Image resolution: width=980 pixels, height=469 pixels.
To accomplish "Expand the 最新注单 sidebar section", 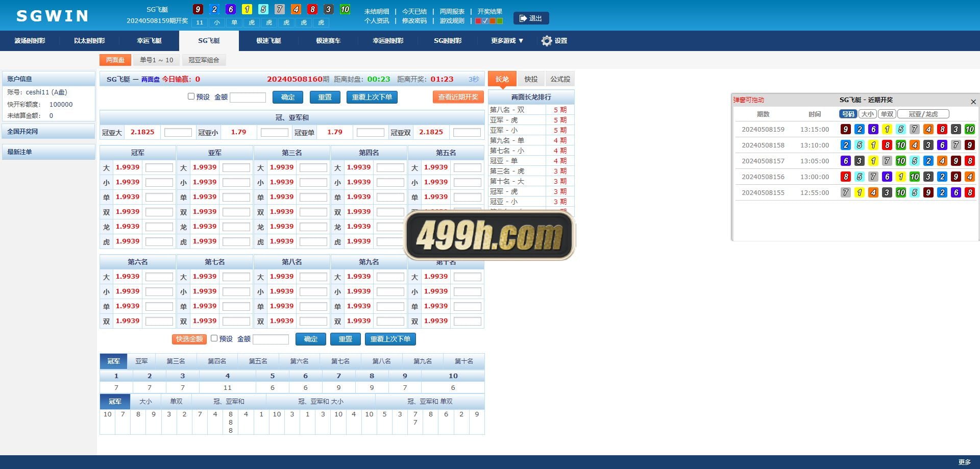I will 48,152.
